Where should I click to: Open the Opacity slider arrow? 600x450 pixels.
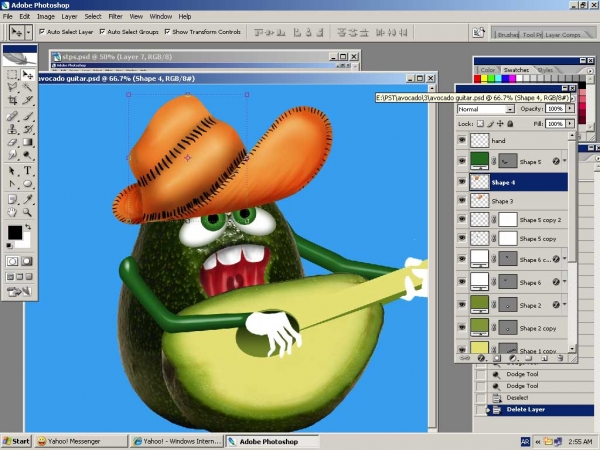coord(570,109)
